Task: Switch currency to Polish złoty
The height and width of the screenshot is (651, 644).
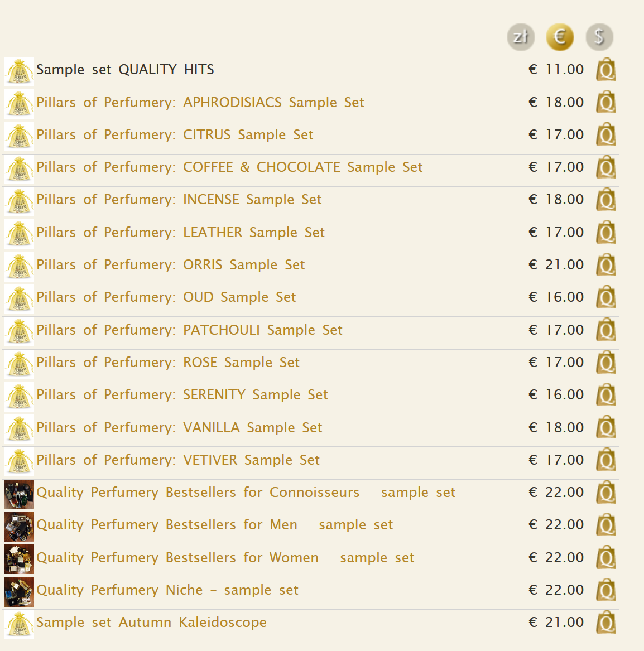Action: click(x=520, y=37)
